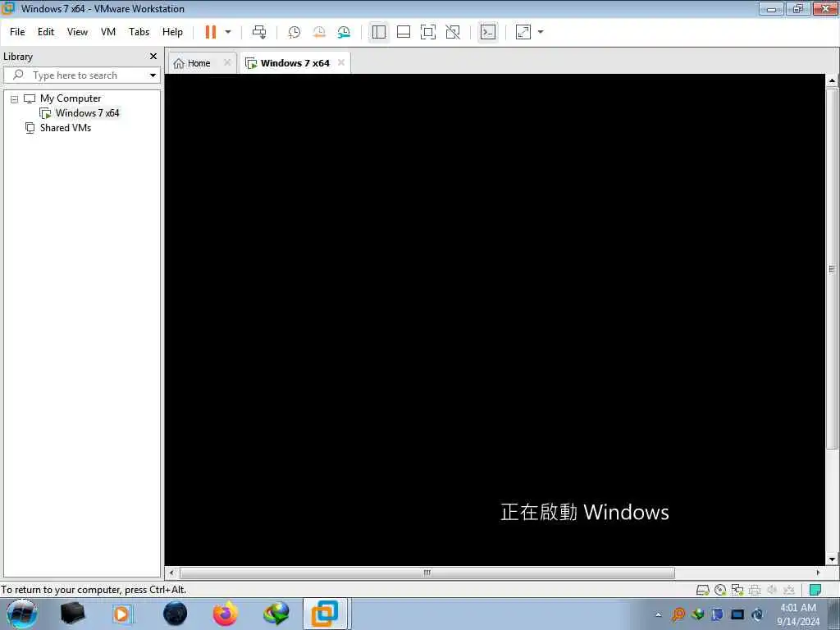Click the network adapter status icon

[x=737, y=591]
